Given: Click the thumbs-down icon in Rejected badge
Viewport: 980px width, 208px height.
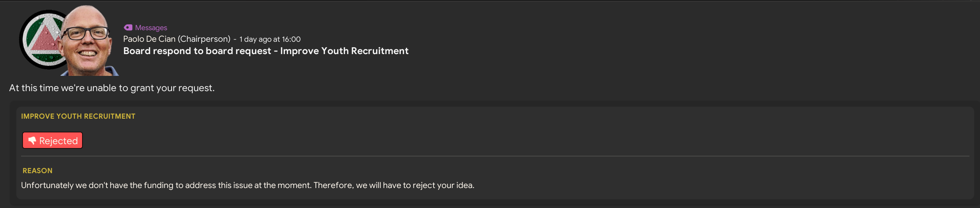Looking at the screenshot, I should tap(32, 140).
